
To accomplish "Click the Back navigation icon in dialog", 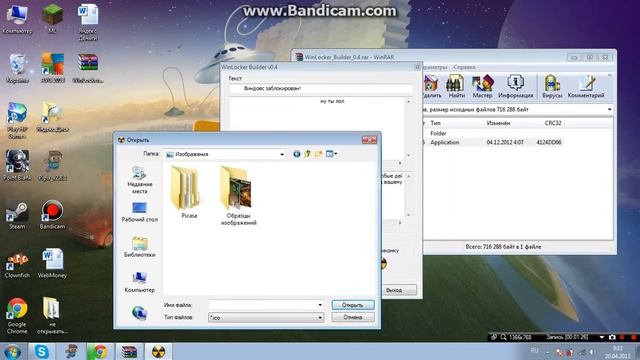I will (x=297, y=154).
